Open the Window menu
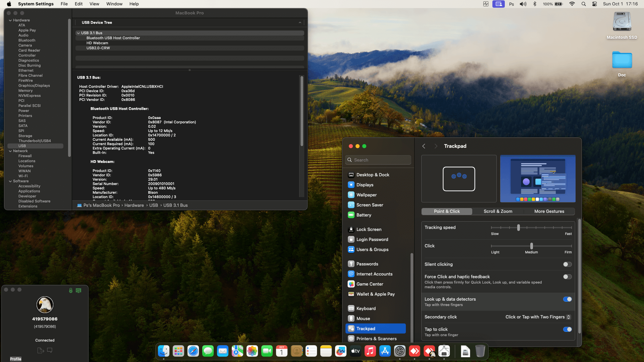The height and width of the screenshot is (362, 644). pos(114,4)
